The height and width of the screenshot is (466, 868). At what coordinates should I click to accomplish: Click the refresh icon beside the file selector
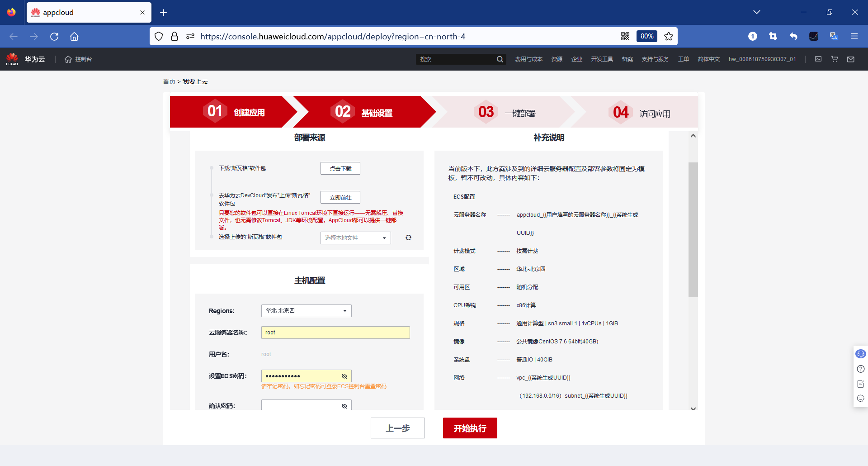pos(408,238)
